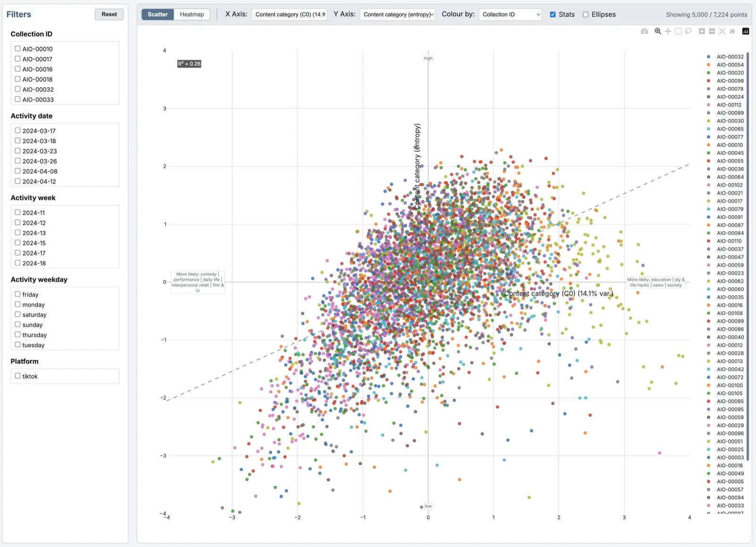The height and width of the screenshot is (547, 756).
Task: Open the Colour by dropdown
Action: 510,15
